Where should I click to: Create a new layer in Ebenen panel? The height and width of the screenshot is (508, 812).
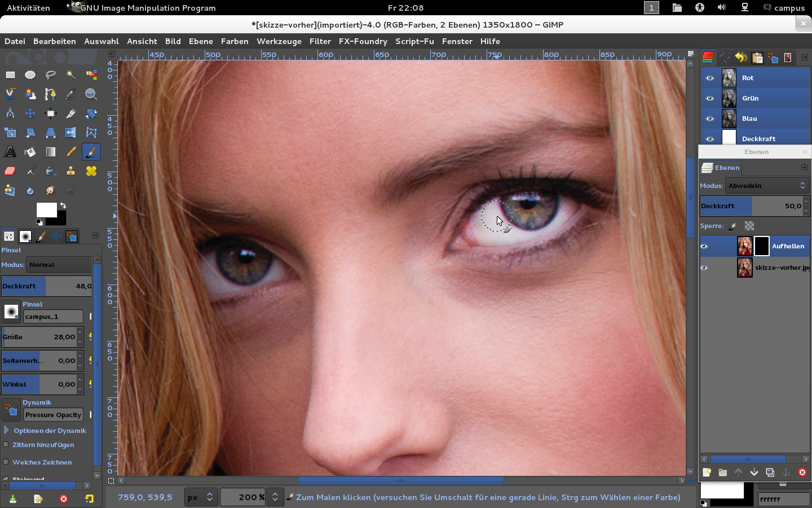707,472
